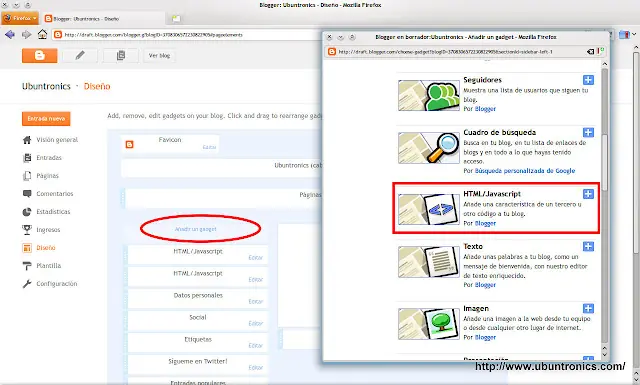Click the Ubuntronics blog title
640x385 pixels.
[46, 86]
